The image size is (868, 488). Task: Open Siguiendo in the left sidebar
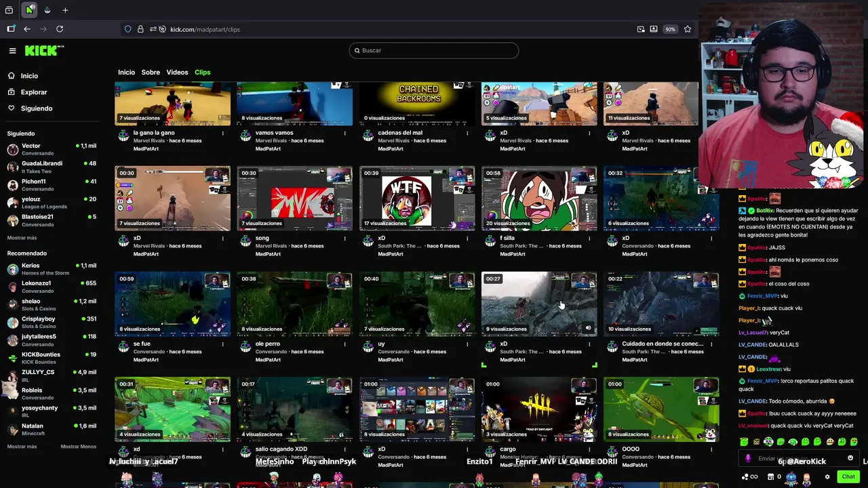(37, 108)
